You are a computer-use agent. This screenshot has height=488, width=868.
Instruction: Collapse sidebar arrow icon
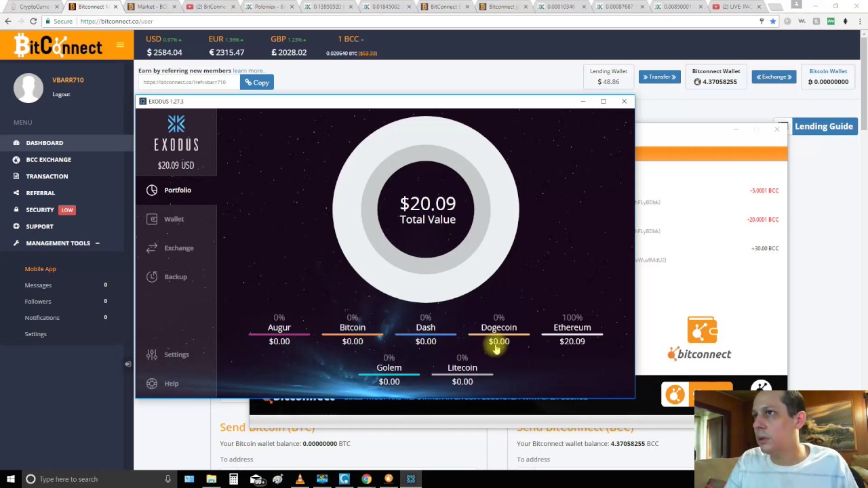[127, 364]
